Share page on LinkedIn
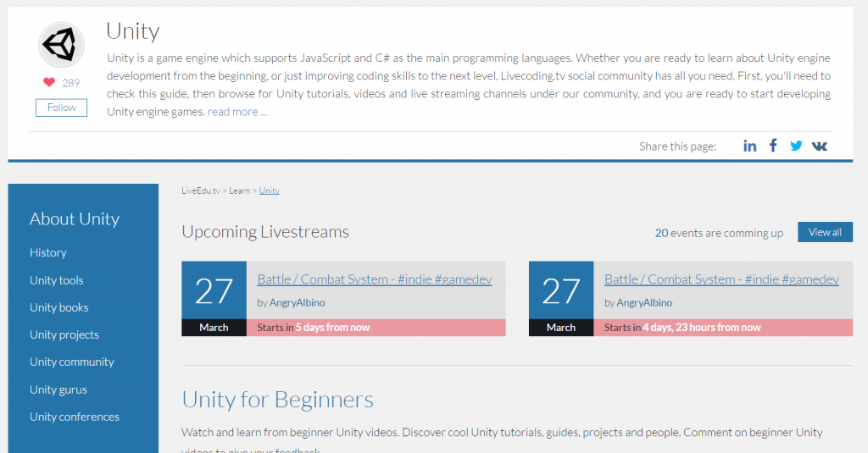The width and height of the screenshot is (868, 453). click(749, 146)
